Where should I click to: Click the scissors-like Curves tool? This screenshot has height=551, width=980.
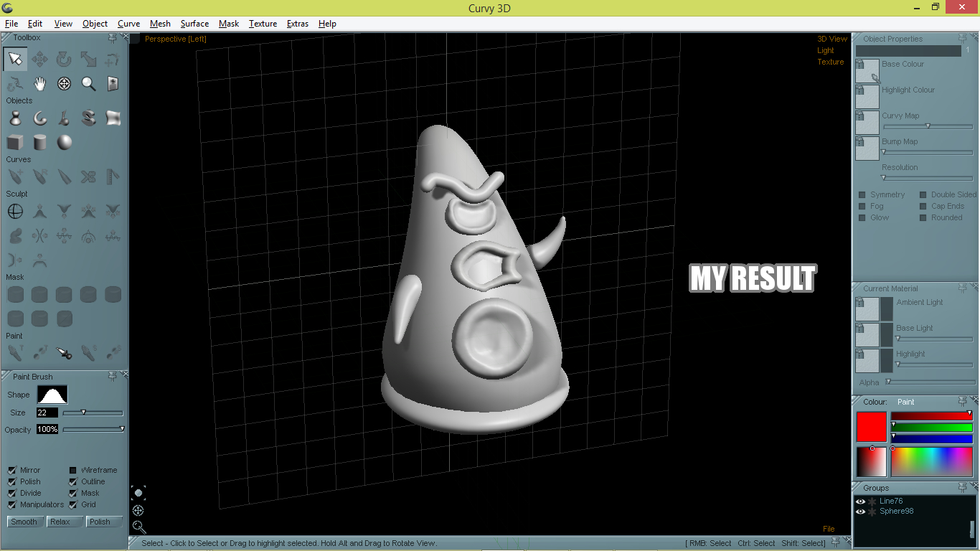88,176
